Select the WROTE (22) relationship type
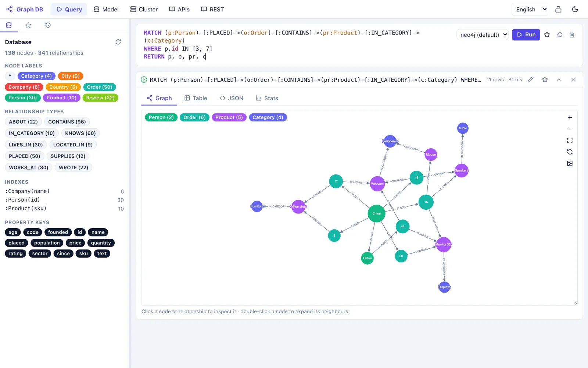Image resolution: width=588 pixels, height=368 pixels. point(73,167)
